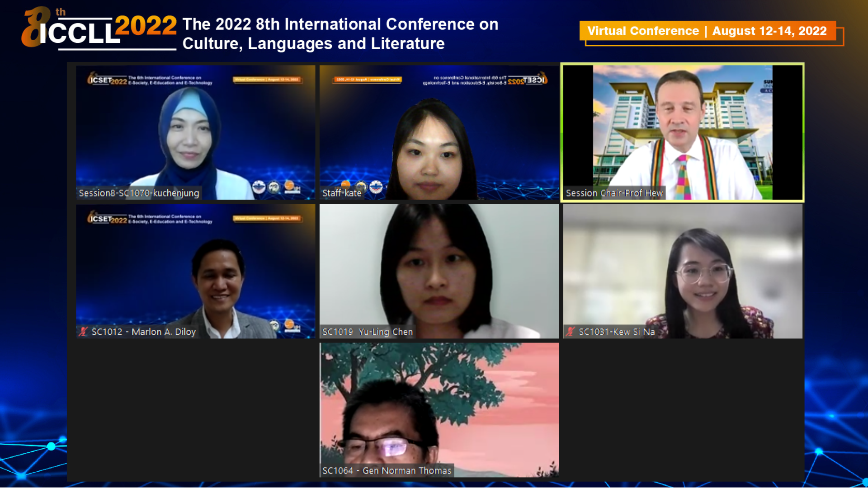This screenshot has height=488, width=868.
Task: Select the Yu-Ling Chen video tile
Action: pyautogui.click(x=439, y=271)
